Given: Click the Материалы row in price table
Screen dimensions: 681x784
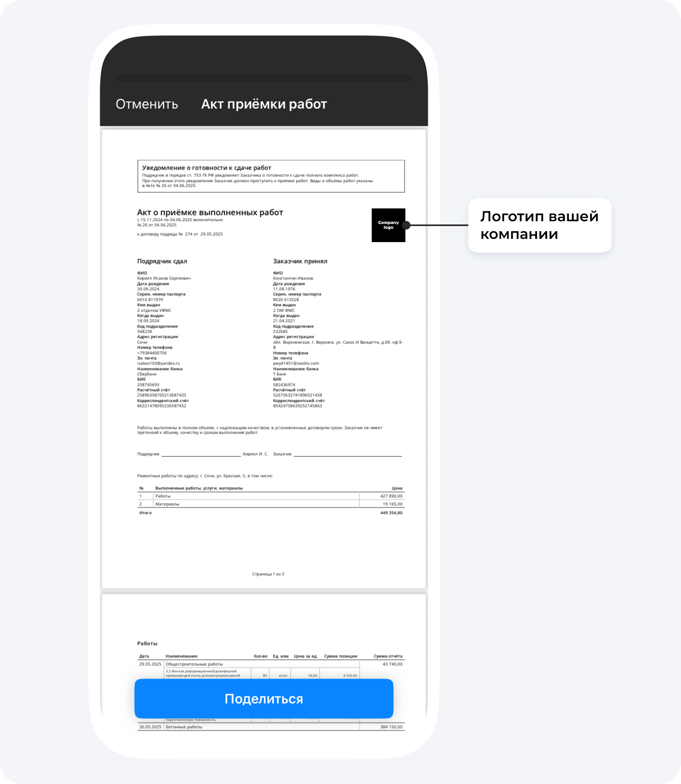Looking at the screenshot, I should [271, 504].
